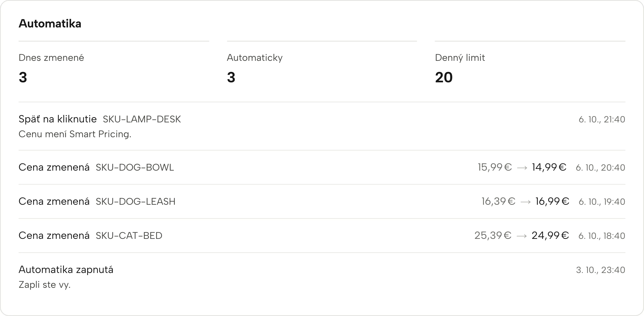Click the Automatika panel heading

50,24
